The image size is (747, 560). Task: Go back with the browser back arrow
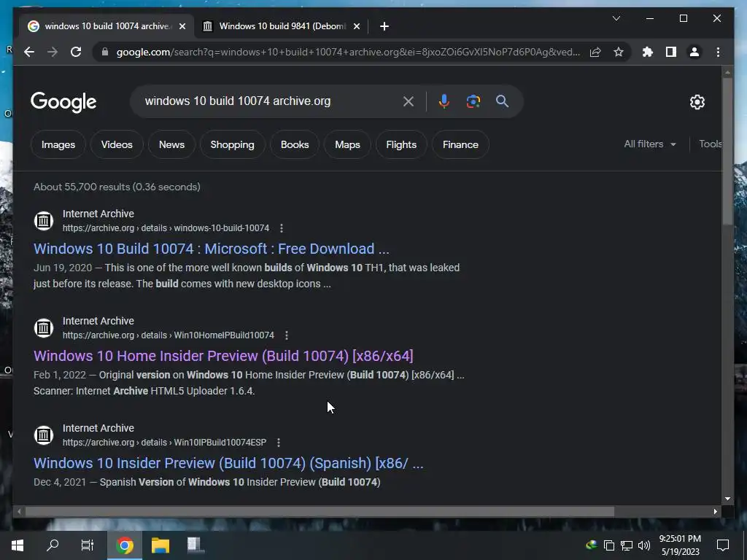tap(29, 52)
